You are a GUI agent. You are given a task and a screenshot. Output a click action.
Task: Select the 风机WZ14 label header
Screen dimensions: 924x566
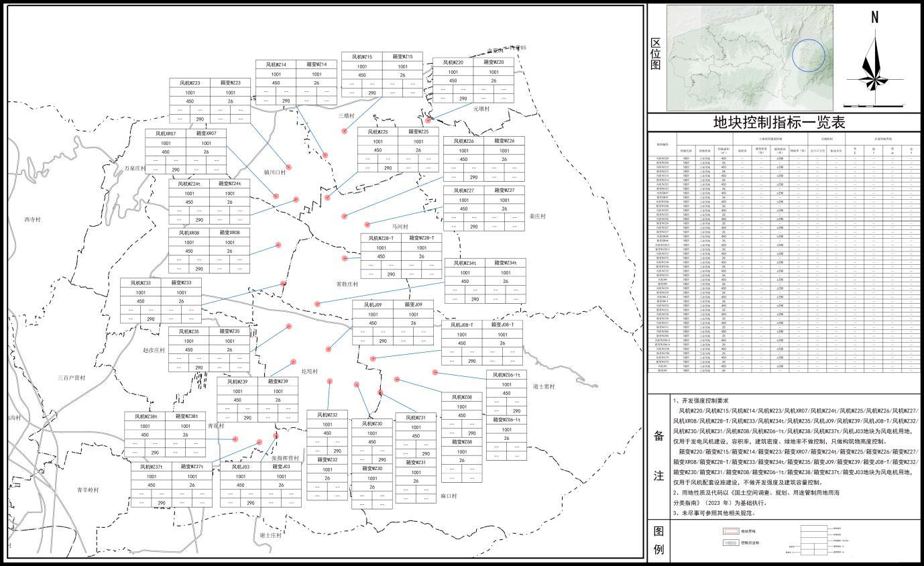click(x=276, y=65)
